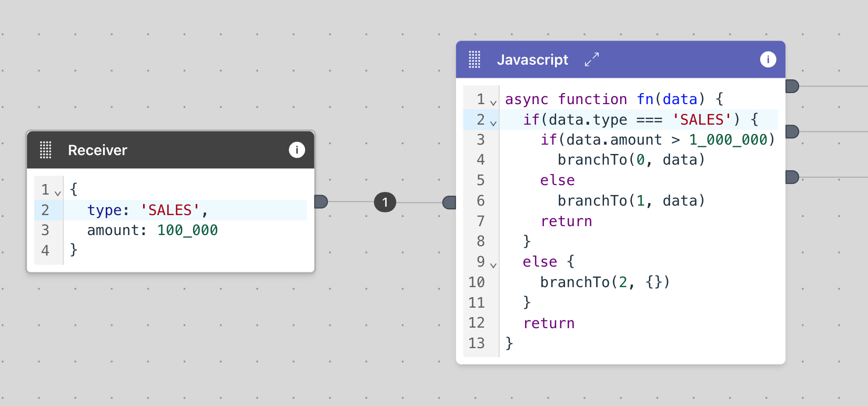The height and width of the screenshot is (406, 868).
Task: Place cursor on amount: 100_000 line
Action: pyautogui.click(x=153, y=230)
